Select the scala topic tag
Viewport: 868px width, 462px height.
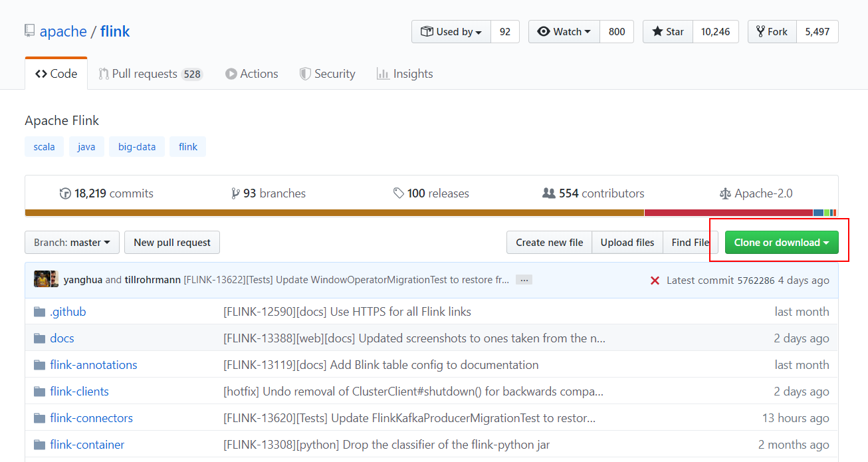coord(44,147)
